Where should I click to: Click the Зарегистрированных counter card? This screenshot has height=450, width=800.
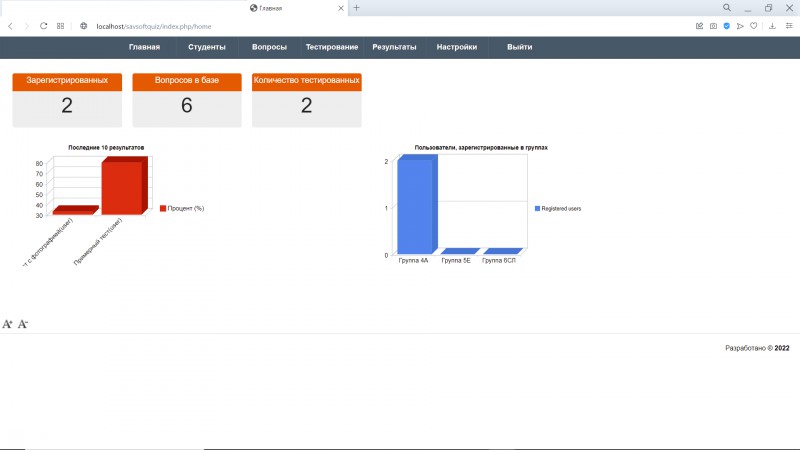pos(67,100)
